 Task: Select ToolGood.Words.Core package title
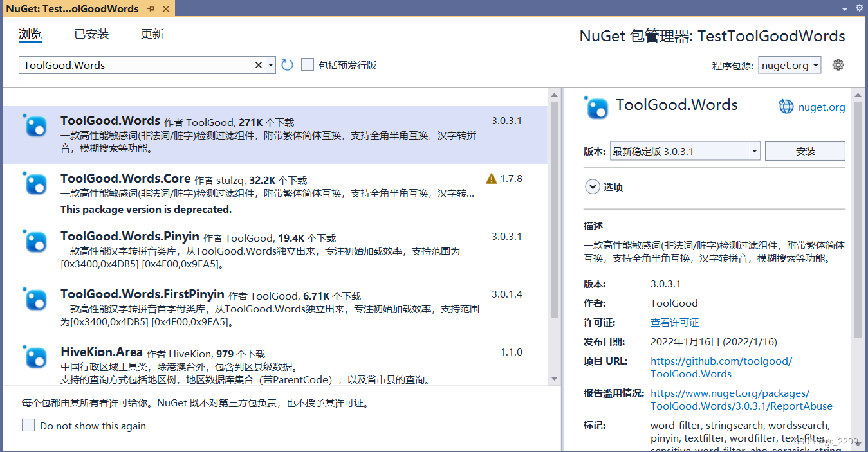125,178
